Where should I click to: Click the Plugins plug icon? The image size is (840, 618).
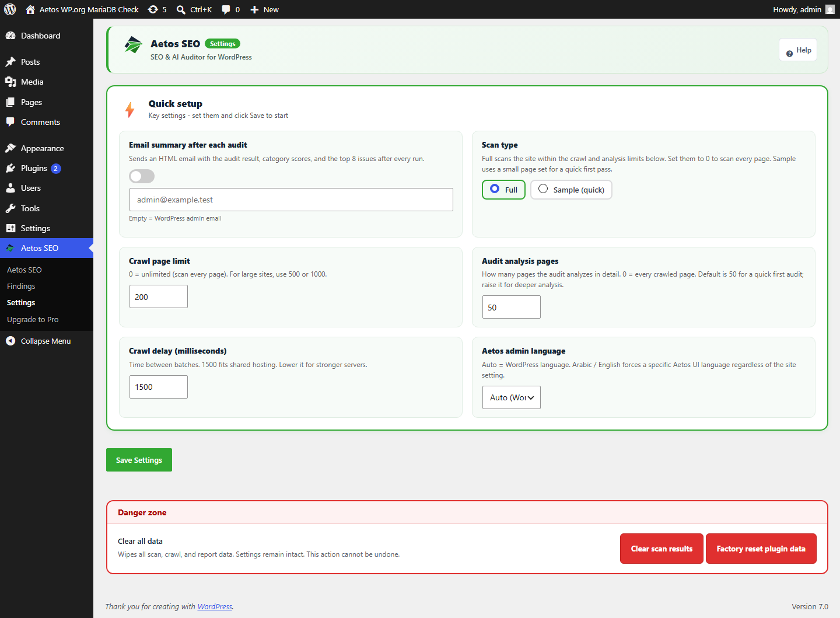point(10,168)
